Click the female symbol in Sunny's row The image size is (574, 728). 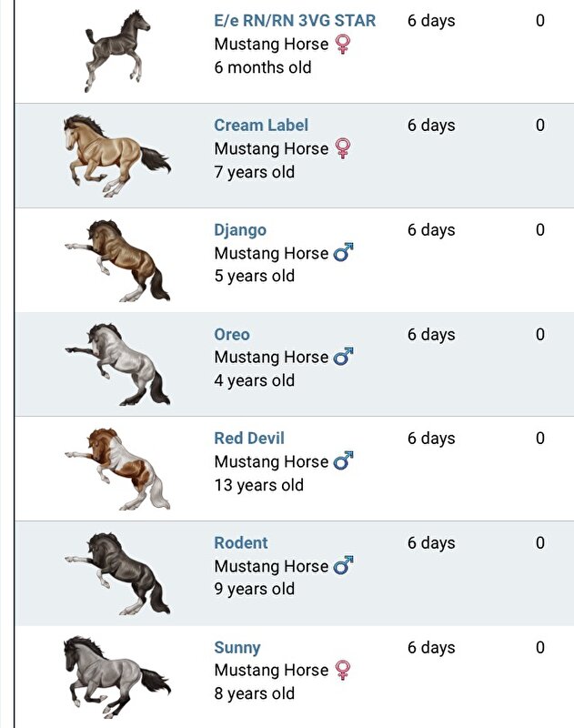[x=342, y=670]
